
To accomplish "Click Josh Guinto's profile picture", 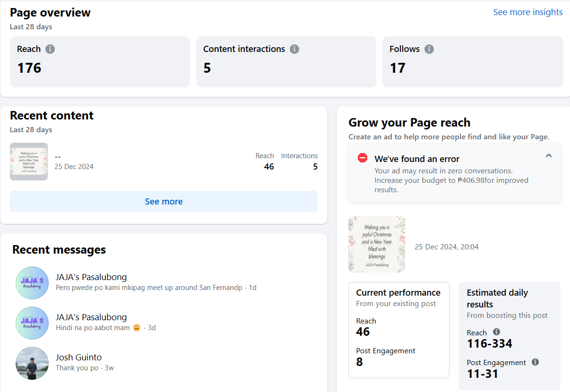I will click(x=32, y=363).
